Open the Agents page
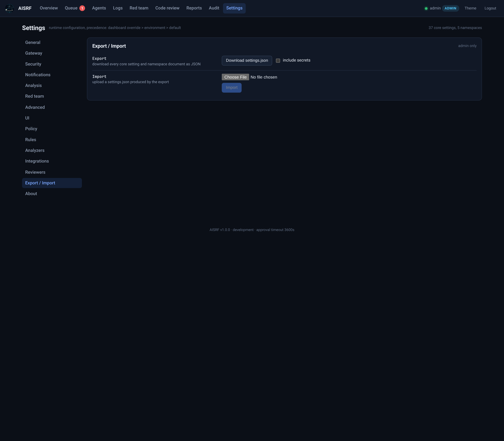Screen dimensions: 504x441 click(x=99, y=8)
